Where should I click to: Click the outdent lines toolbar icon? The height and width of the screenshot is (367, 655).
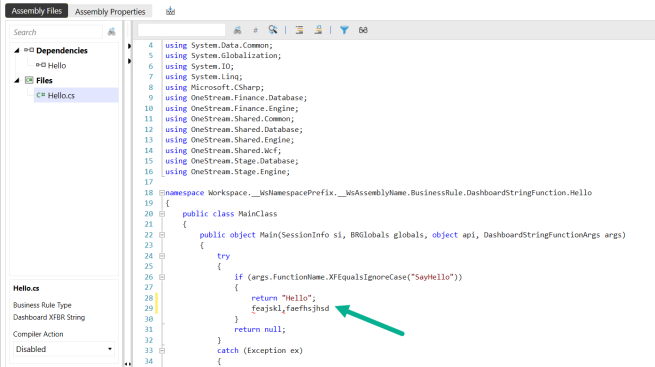tap(318, 30)
